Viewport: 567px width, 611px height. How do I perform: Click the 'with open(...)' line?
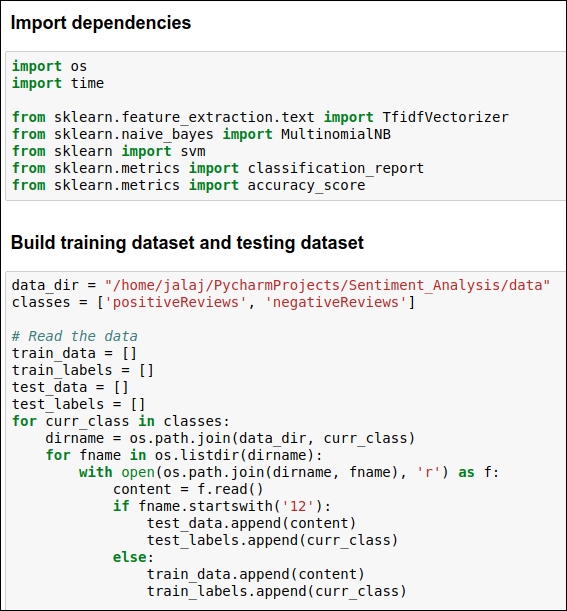[x=289, y=472]
